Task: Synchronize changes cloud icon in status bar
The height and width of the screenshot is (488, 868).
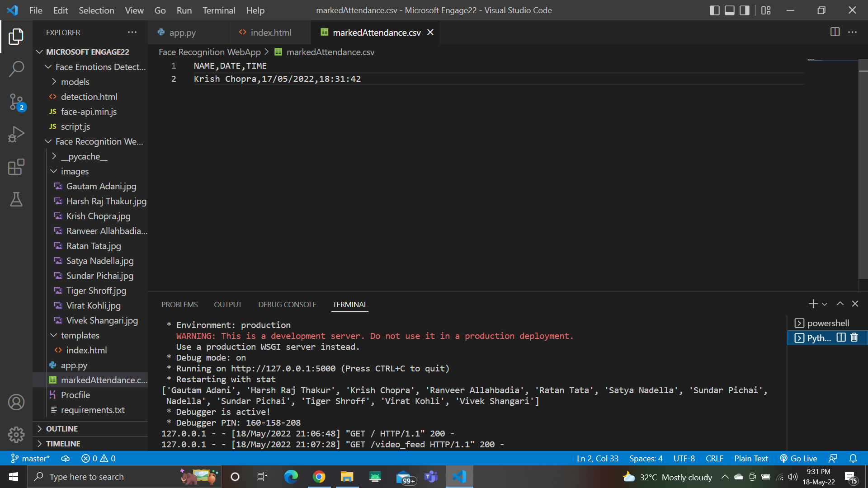Action: coord(66,458)
